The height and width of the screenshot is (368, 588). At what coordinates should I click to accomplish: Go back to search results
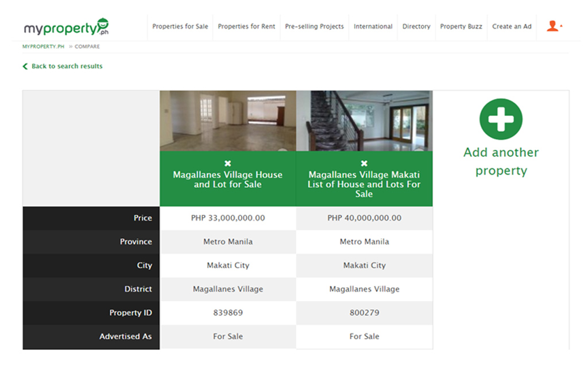67,66
